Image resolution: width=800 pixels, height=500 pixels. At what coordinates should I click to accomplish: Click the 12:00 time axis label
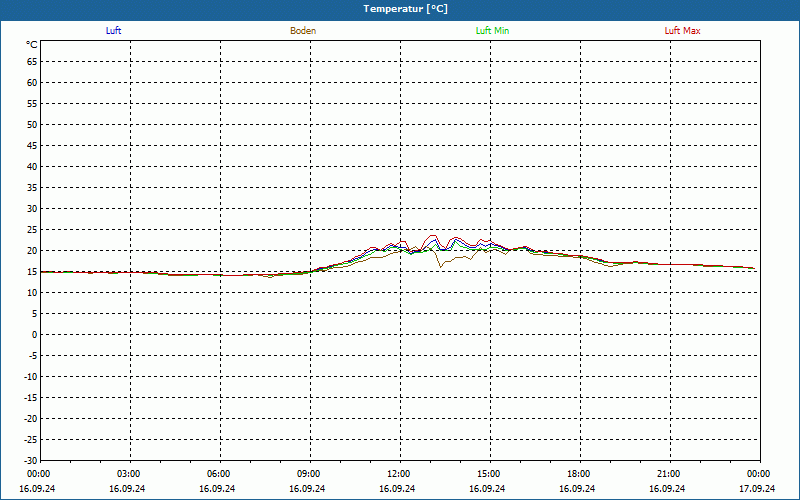tap(398, 474)
